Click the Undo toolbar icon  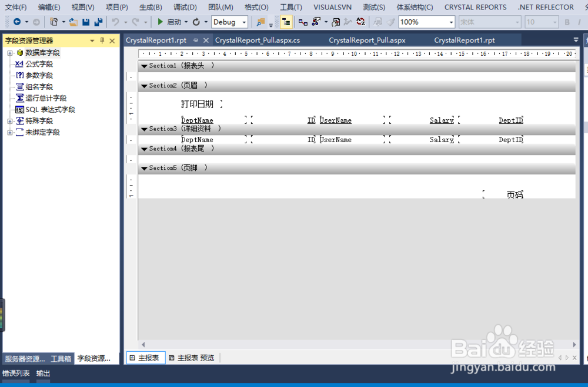[115, 22]
